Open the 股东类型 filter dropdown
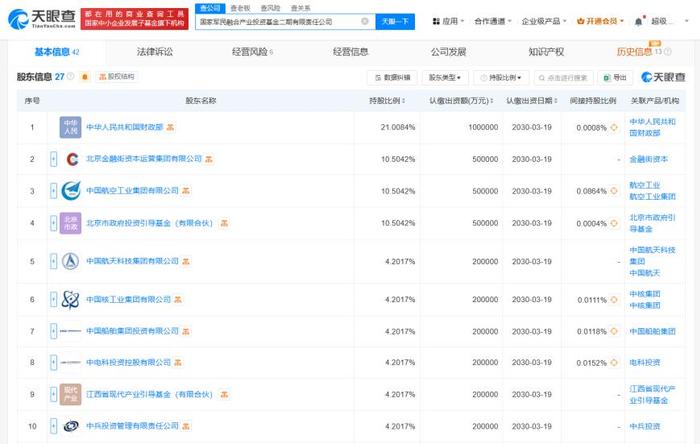 445,78
